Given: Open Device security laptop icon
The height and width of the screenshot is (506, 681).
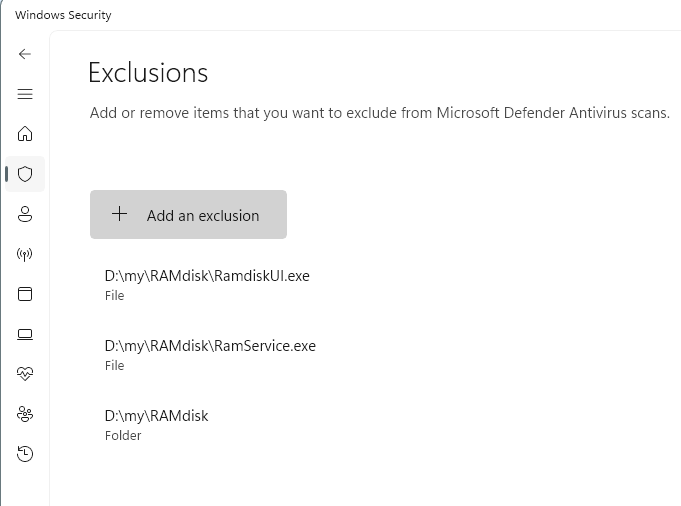Looking at the screenshot, I should 25,334.
